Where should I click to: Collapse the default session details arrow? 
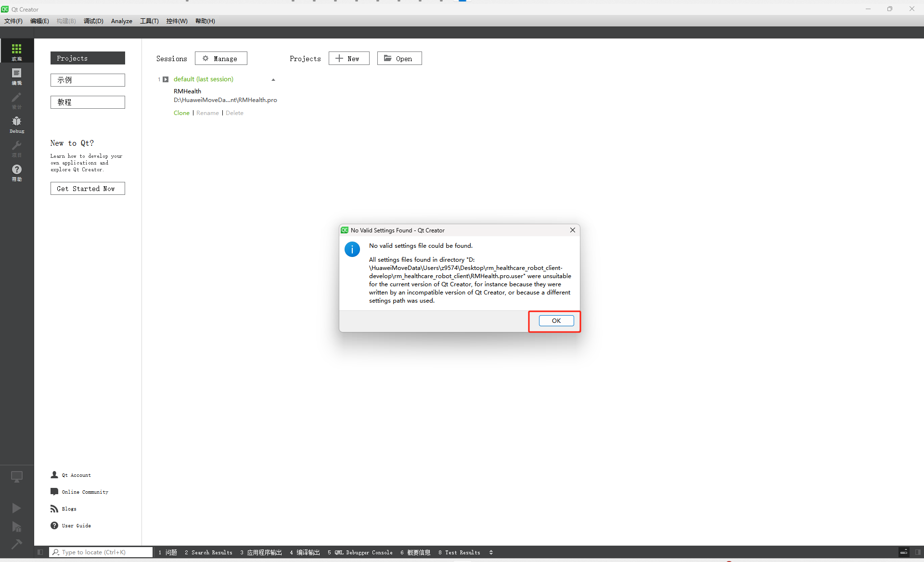273,80
